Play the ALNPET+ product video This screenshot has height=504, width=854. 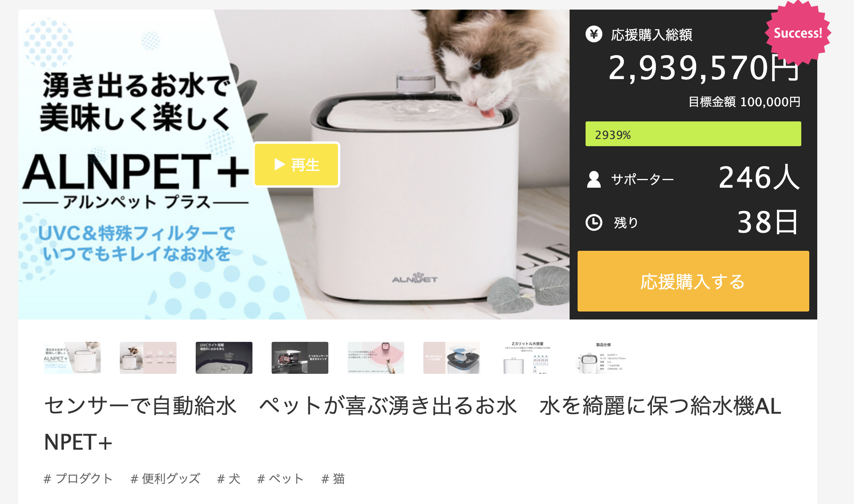pyautogui.click(x=297, y=165)
